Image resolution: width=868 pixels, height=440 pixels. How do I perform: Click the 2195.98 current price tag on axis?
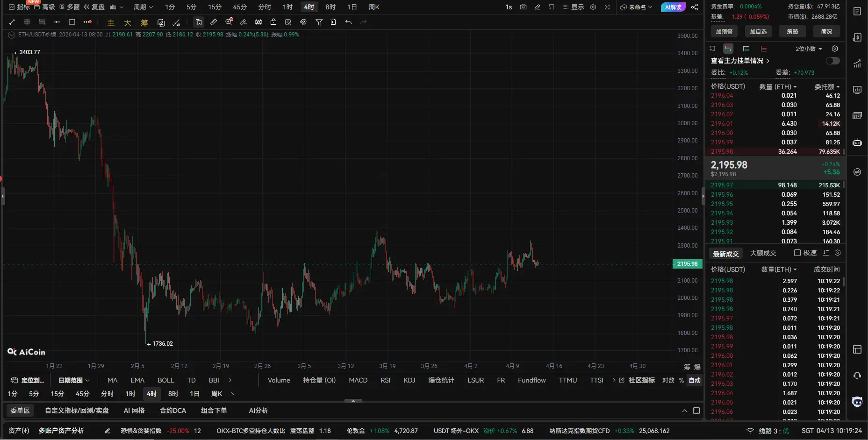pyautogui.click(x=687, y=264)
